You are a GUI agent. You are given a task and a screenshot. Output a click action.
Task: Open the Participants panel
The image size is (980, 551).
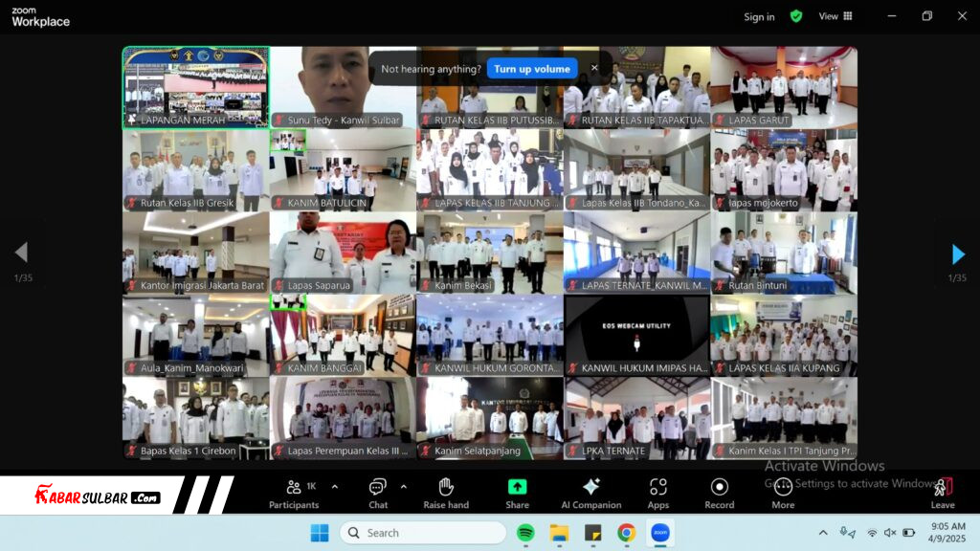point(294,493)
